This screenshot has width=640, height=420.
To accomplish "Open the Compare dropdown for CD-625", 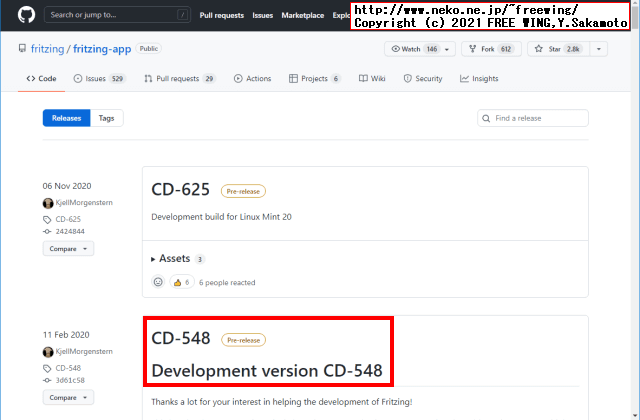I will pyautogui.click(x=68, y=248).
